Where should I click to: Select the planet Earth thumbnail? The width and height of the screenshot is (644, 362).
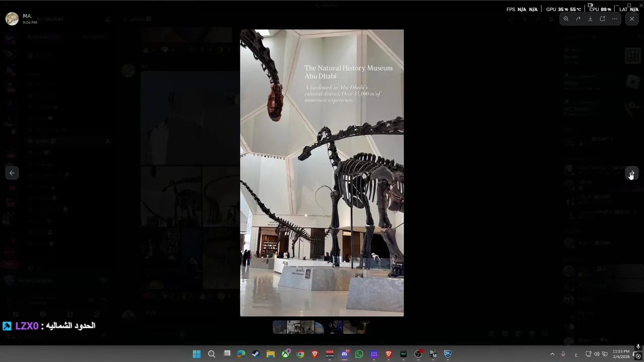click(x=321, y=327)
